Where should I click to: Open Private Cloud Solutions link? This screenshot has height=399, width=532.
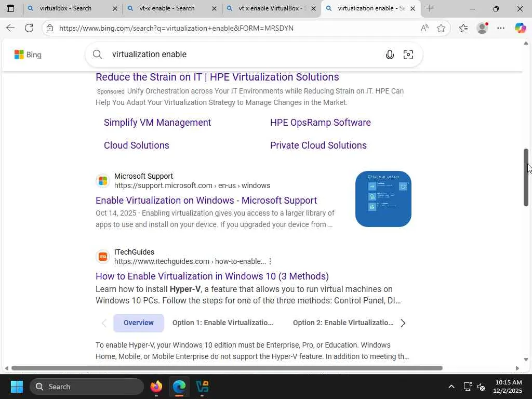coord(318,145)
